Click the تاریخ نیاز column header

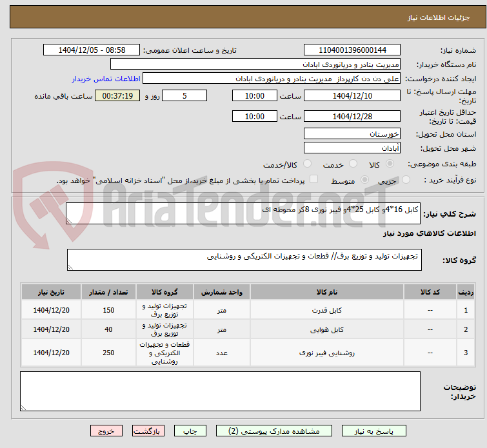click(x=51, y=292)
